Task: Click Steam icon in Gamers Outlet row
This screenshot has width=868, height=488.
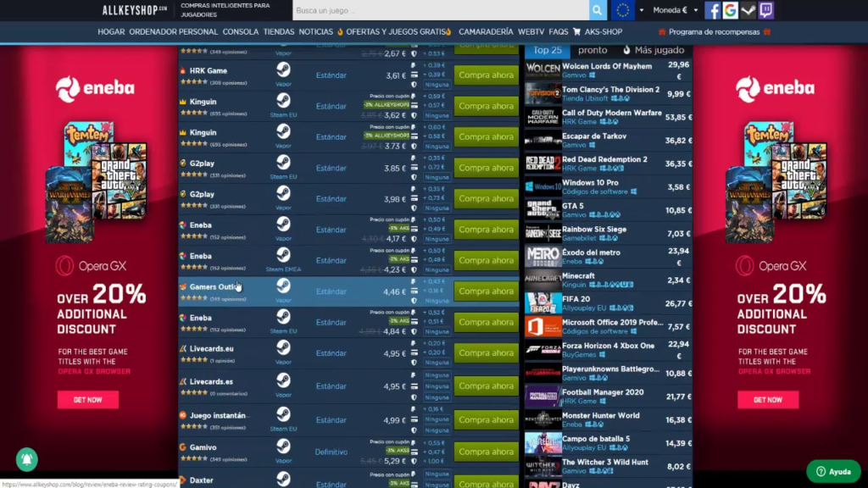Action: pyautogui.click(x=283, y=286)
